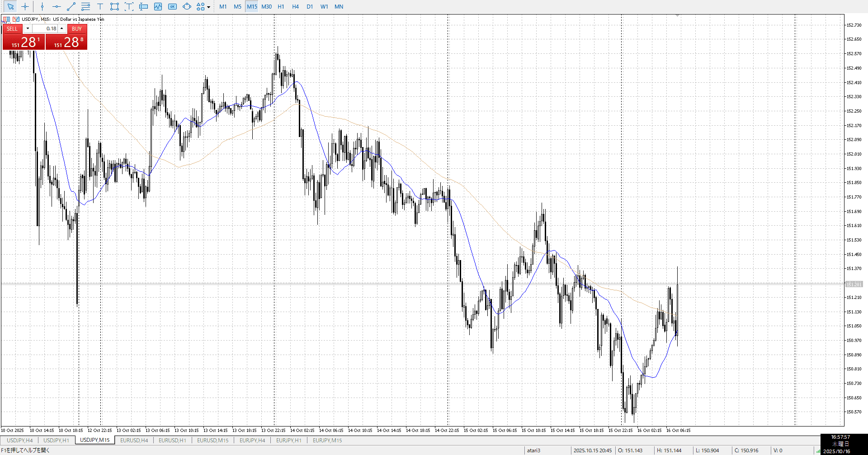Select the crosshair cursor tool
Viewport: 868px width, 455px height.
[x=25, y=6]
